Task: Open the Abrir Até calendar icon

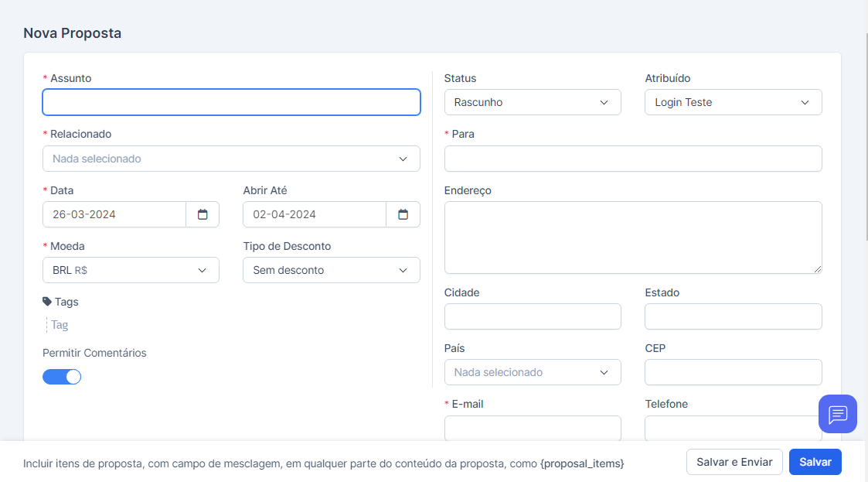Action: pyautogui.click(x=403, y=214)
